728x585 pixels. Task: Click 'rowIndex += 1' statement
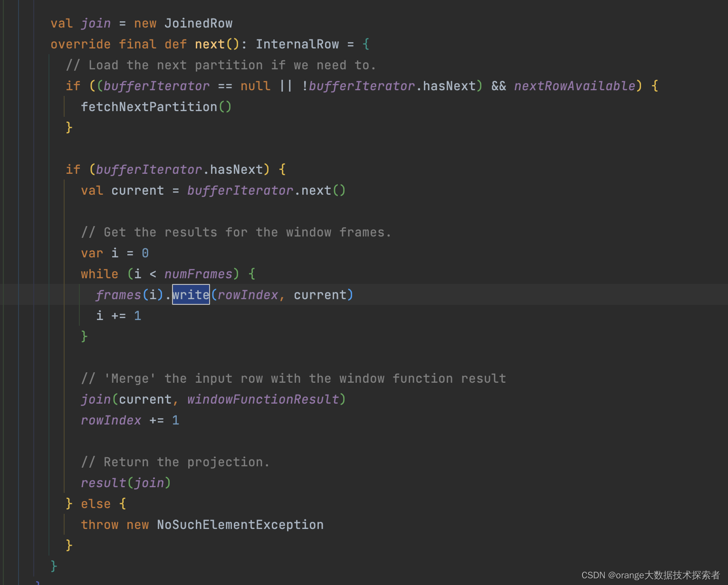pos(130,420)
